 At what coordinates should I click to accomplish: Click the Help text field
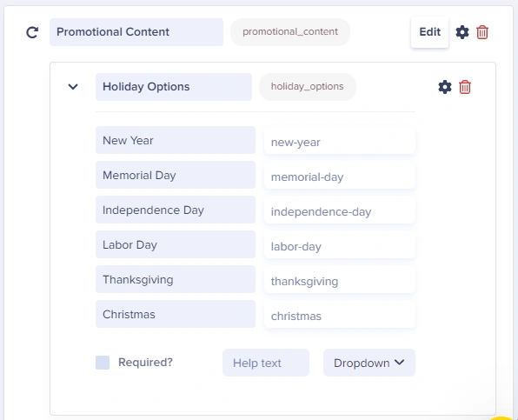[x=266, y=363]
